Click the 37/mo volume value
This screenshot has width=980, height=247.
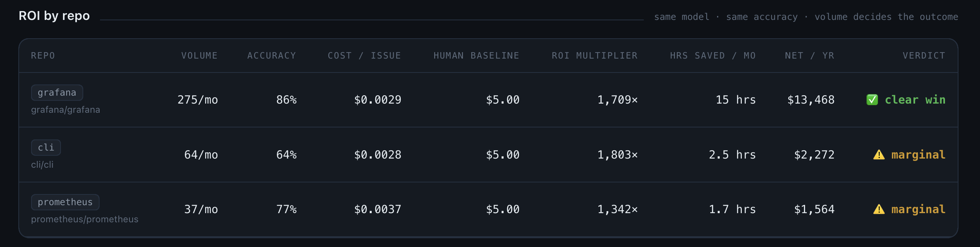tap(201, 209)
